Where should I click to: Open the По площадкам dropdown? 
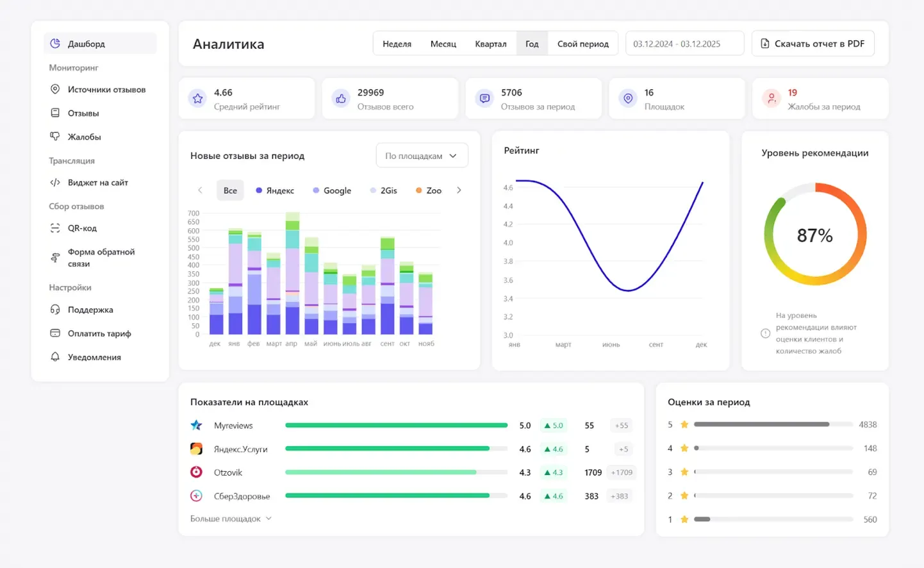(x=422, y=156)
